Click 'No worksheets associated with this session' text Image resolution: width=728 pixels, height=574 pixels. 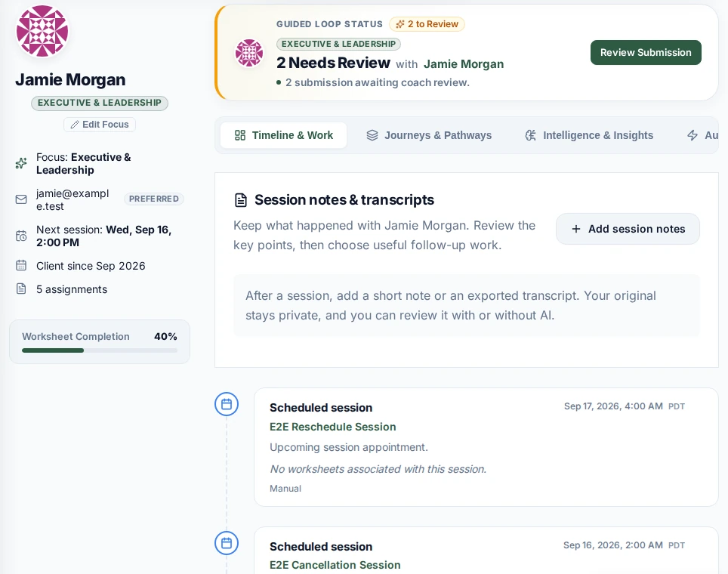tap(378, 469)
